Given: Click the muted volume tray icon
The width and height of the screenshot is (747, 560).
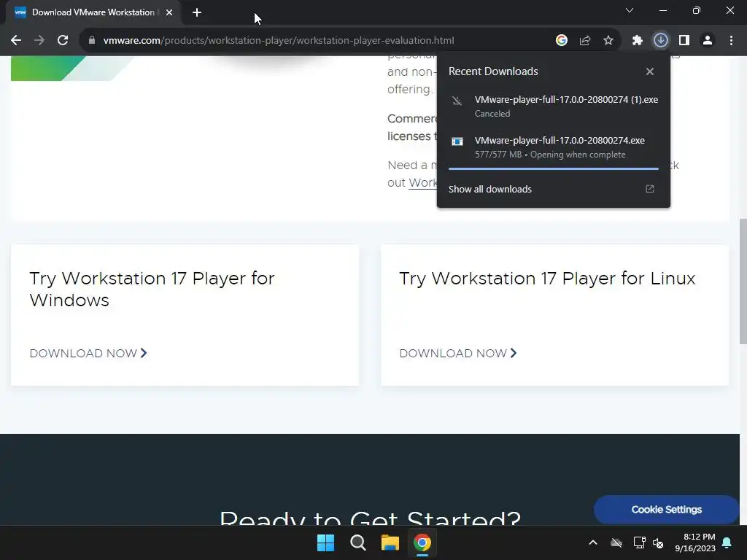Looking at the screenshot, I should [658, 542].
